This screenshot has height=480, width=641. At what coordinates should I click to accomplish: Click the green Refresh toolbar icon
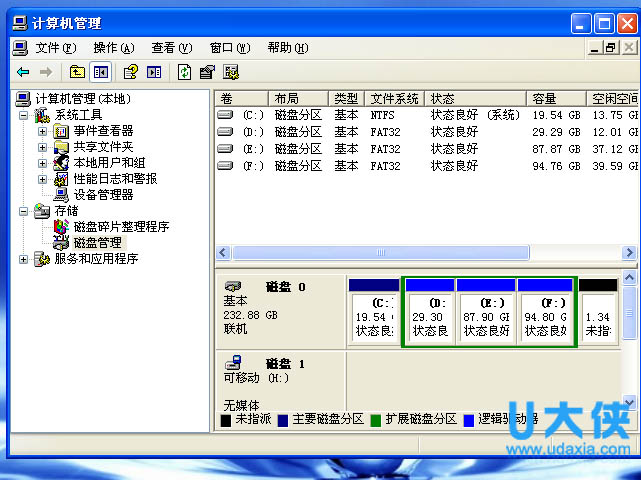coord(184,72)
